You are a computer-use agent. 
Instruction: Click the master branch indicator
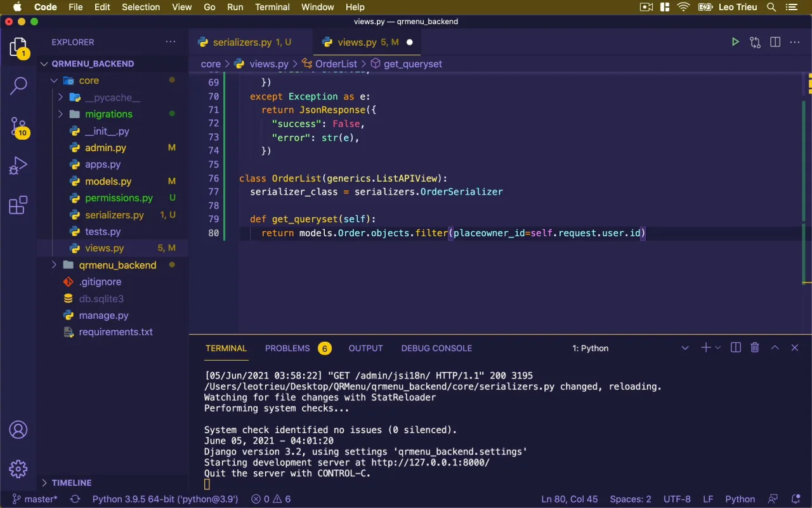(x=35, y=499)
